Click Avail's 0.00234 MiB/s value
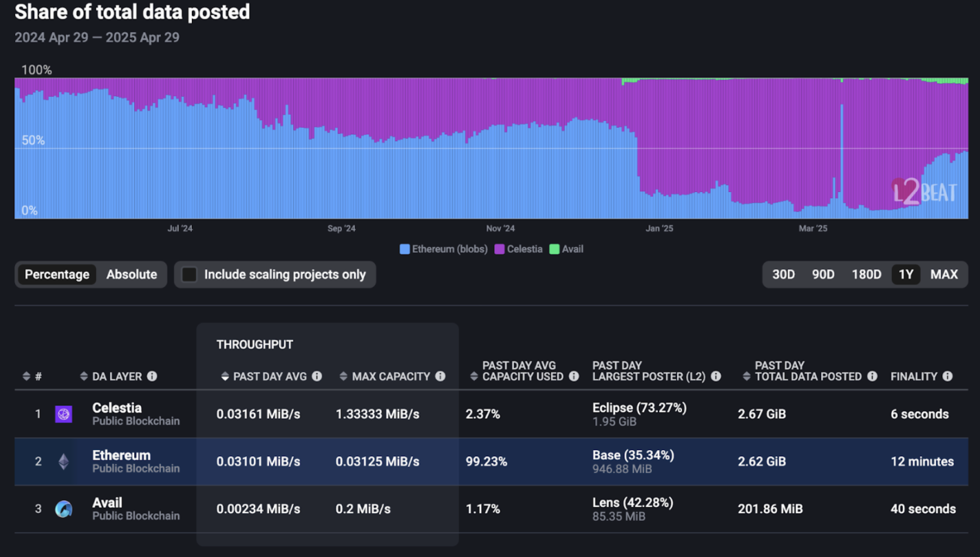This screenshot has width=980, height=557. (258, 509)
